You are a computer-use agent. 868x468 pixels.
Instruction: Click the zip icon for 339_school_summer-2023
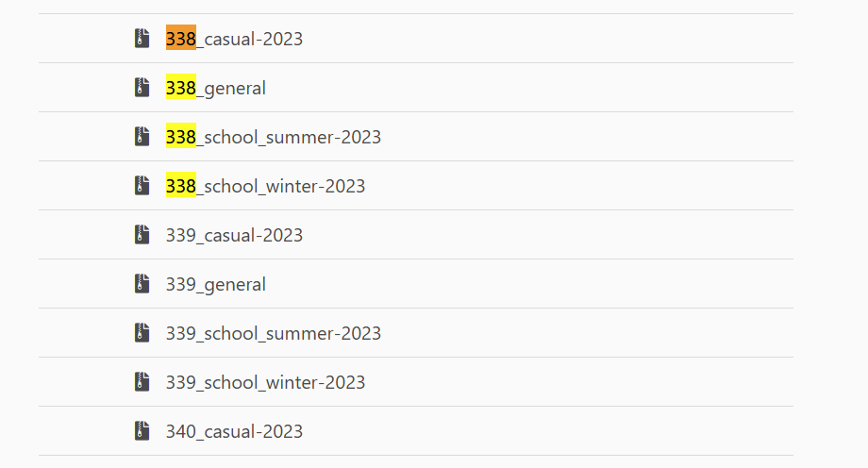(142, 333)
